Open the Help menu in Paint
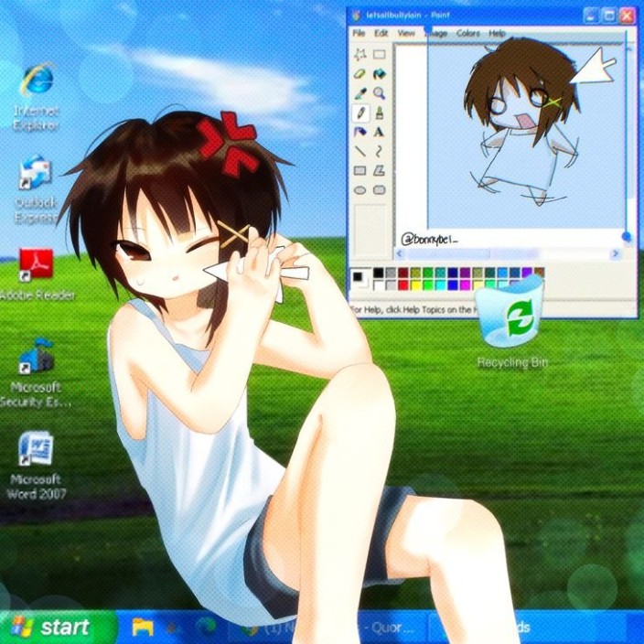Screen dimensions: 644x644 coord(497,33)
